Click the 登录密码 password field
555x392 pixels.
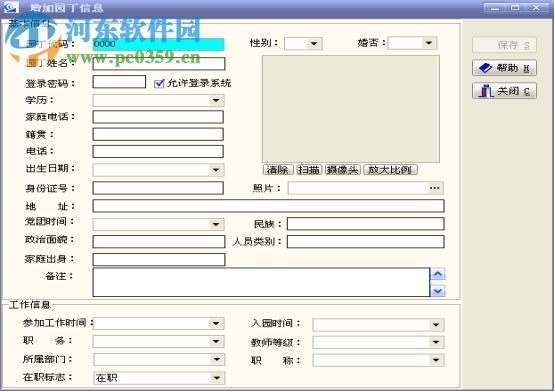click(119, 82)
